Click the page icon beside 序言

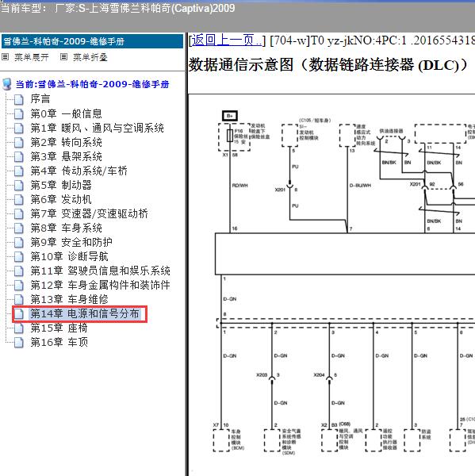(x=19, y=100)
